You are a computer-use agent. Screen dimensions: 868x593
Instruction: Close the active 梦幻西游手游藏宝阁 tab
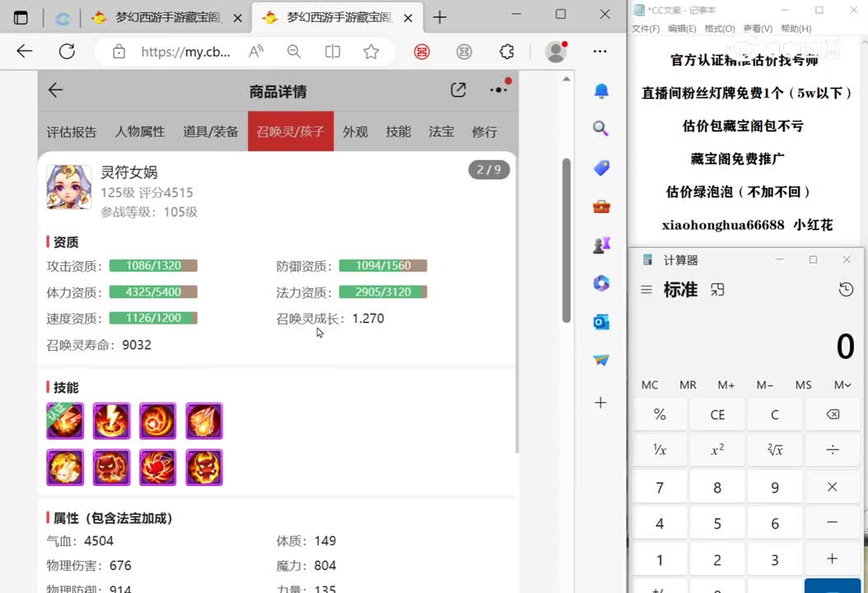click(x=408, y=18)
